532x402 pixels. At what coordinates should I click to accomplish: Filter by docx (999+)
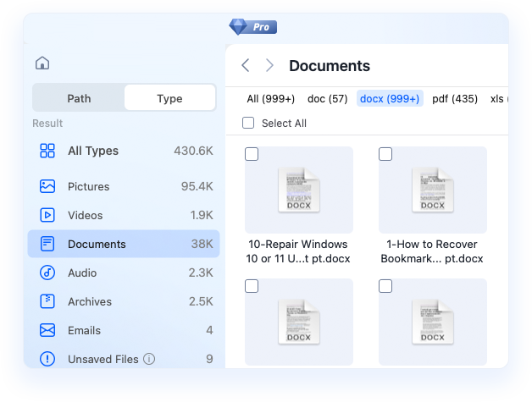click(x=390, y=99)
